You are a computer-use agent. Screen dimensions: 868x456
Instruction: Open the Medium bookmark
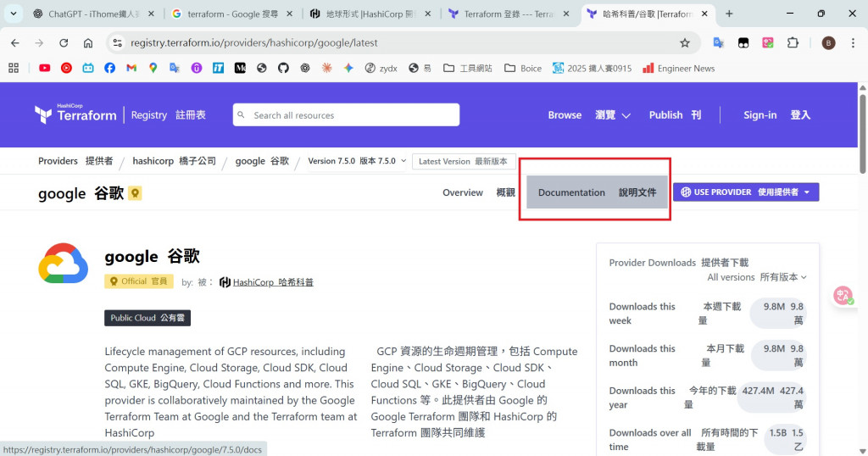[240, 68]
